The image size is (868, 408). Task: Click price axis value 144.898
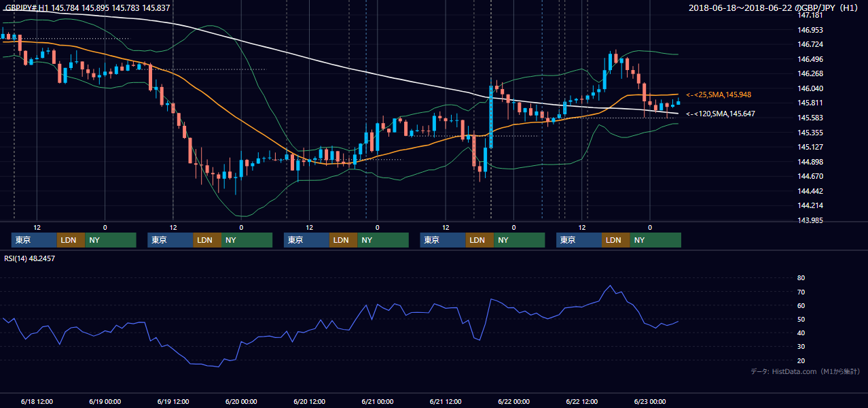[x=810, y=162]
